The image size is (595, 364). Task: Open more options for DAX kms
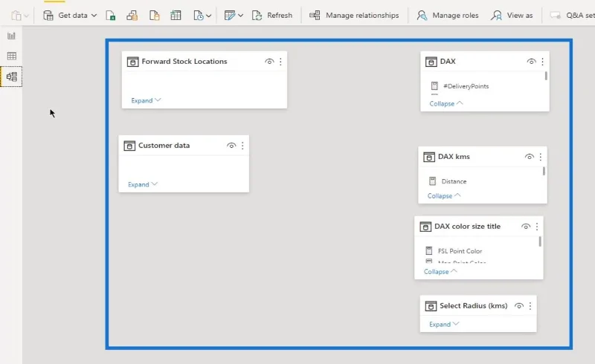[541, 157]
